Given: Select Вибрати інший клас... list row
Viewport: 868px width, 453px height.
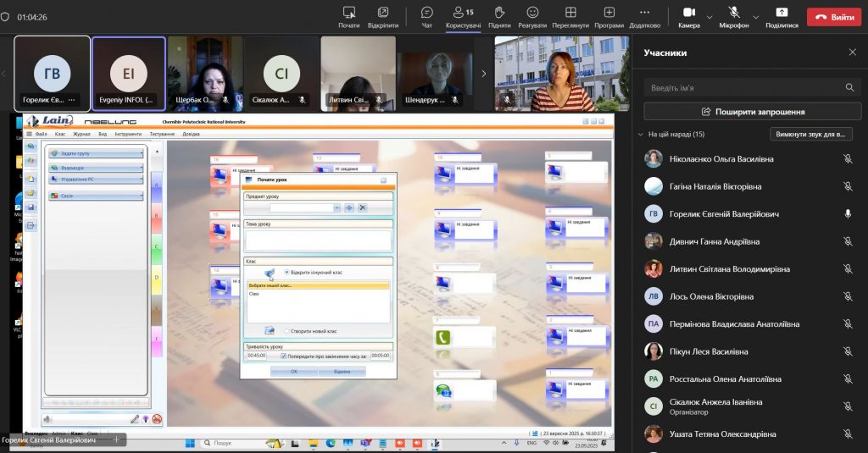Looking at the screenshot, I should click(x=318, y=285).
